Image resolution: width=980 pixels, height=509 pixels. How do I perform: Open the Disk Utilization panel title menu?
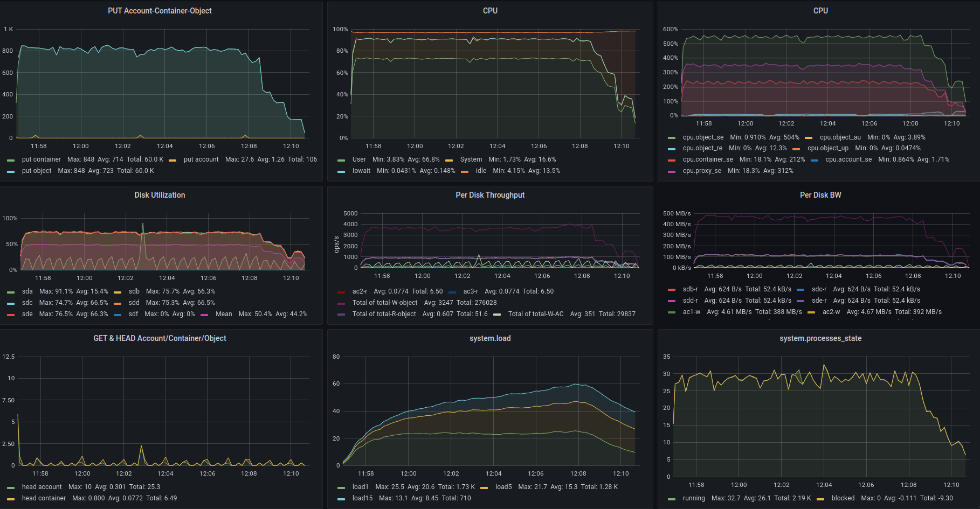[160, 195]
